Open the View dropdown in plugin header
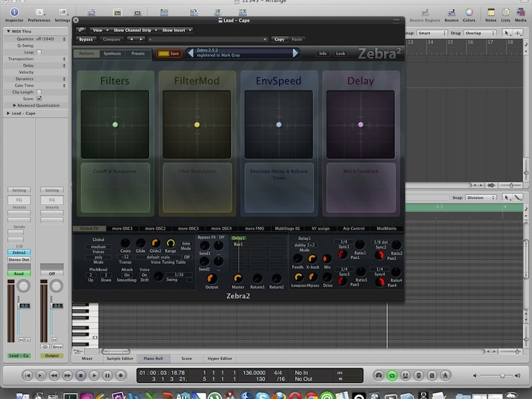Image resolution: width=532 pixels, height=399 pixels. pyautogui.click(x=100, y=30)
